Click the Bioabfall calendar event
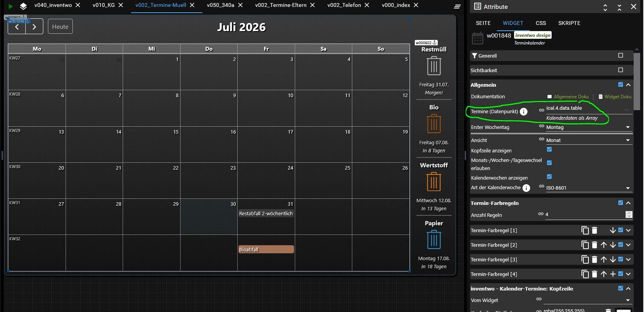Image resolution: width=644 pixels, height=312 pixels. click(x=266, y=249)
